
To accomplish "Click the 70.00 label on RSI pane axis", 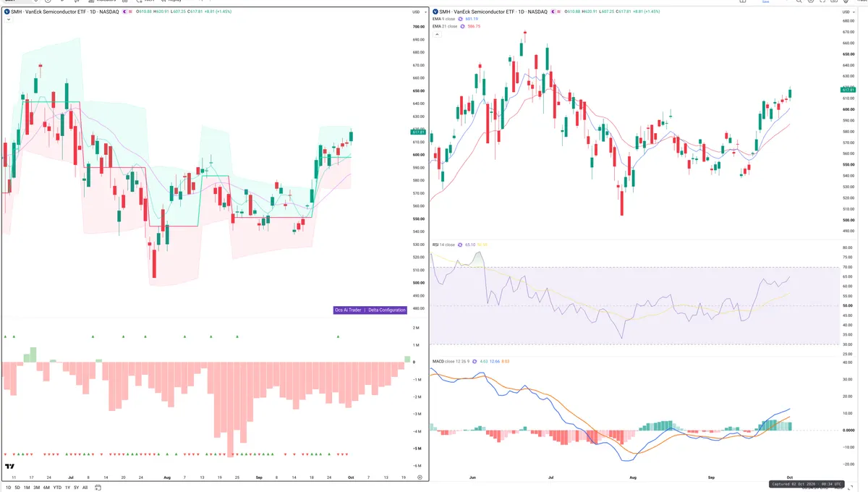I will click(847, 267).
